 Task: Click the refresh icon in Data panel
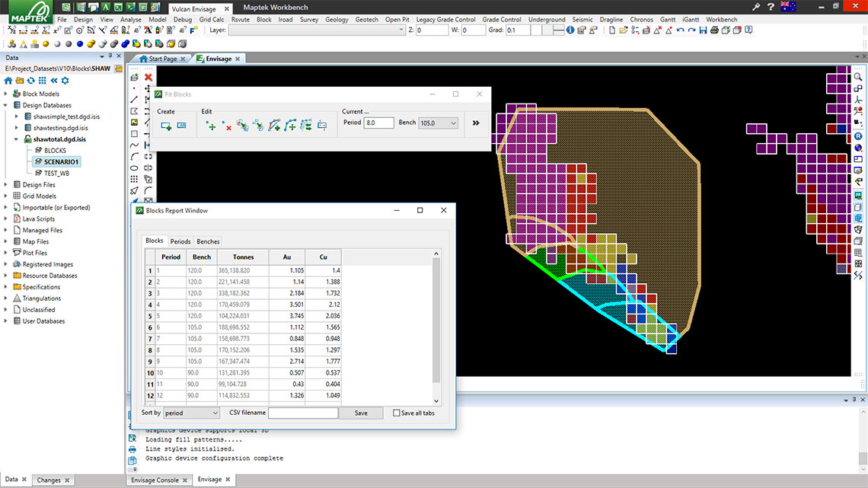[x=31, y=81]
